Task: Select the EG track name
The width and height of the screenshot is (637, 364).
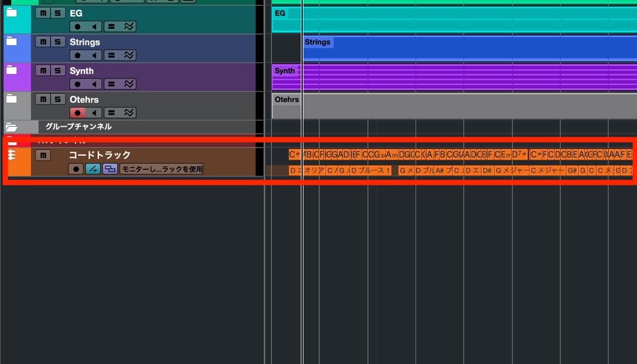Action: coord(76,13)
